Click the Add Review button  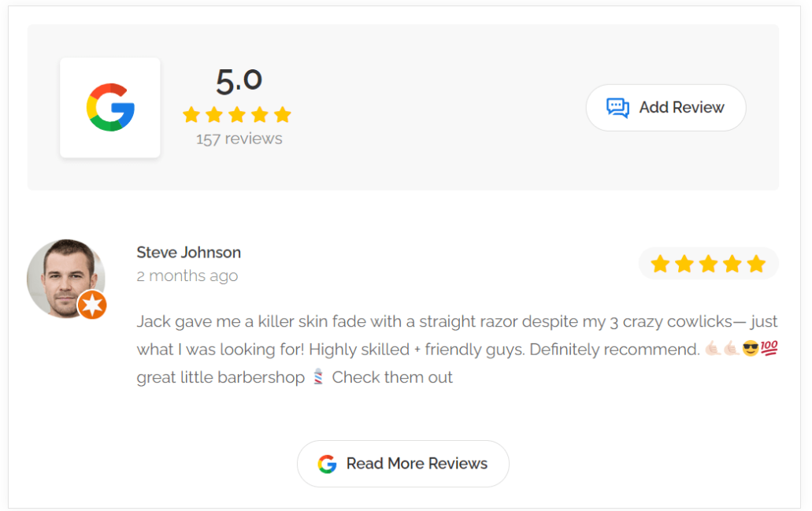pos(666,107)
